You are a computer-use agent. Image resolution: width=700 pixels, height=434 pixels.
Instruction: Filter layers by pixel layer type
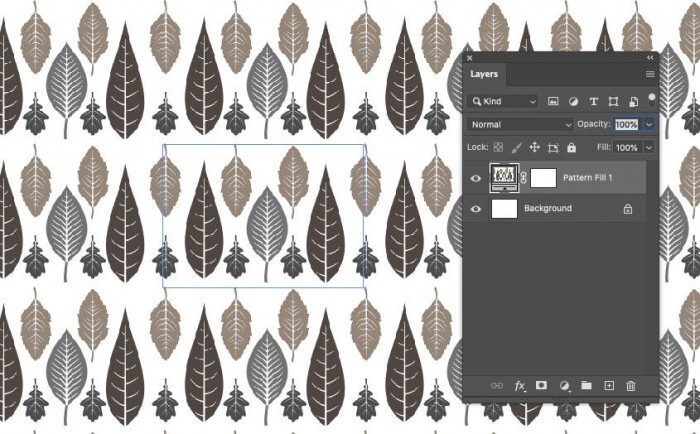click(x=553, y=101)
